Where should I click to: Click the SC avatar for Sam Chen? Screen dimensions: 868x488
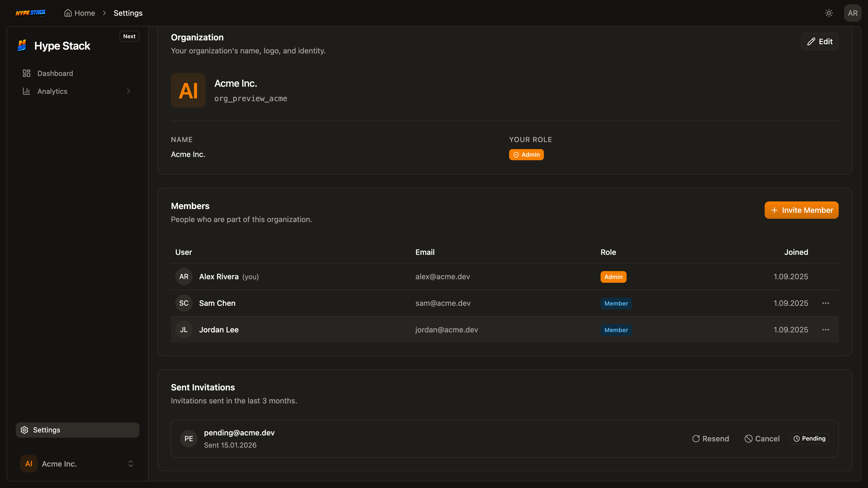click(x=184, y=303)
